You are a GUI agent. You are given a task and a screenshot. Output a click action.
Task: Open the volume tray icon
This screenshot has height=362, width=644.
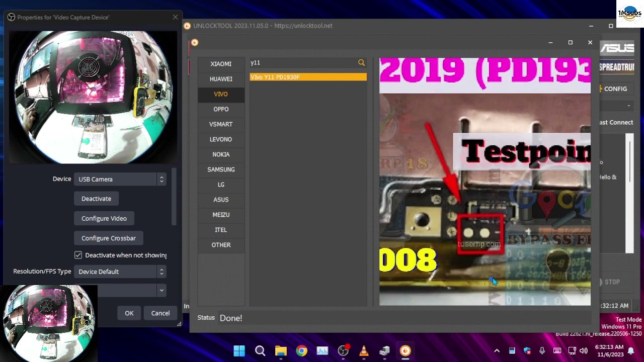tap(584, 350)
